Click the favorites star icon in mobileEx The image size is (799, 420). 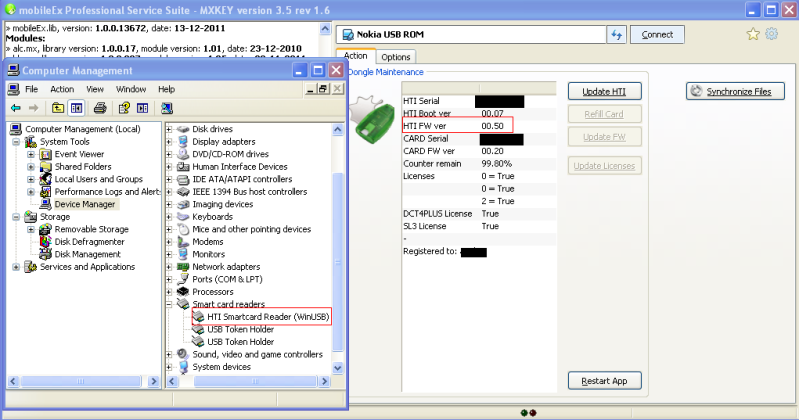coord(753,34)
